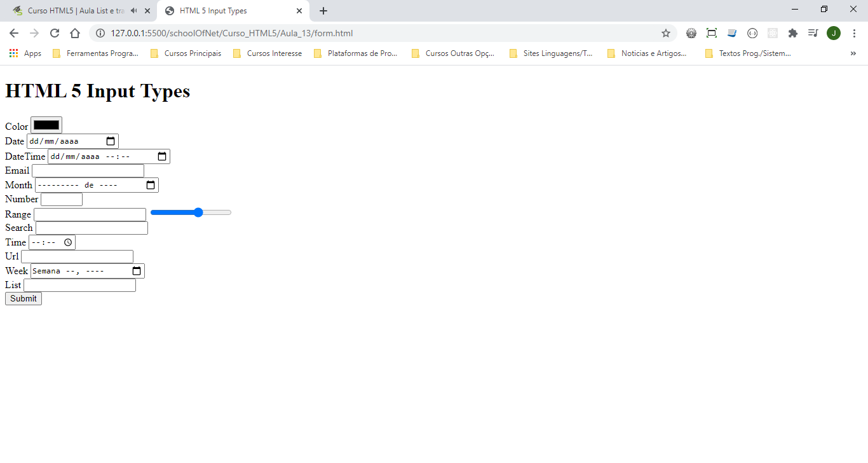Click the blue book extension icon

732,33
